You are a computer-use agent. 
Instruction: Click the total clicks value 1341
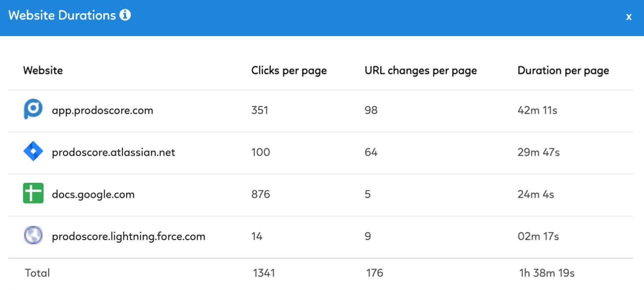pyautogui.click(x=264, y=273)
